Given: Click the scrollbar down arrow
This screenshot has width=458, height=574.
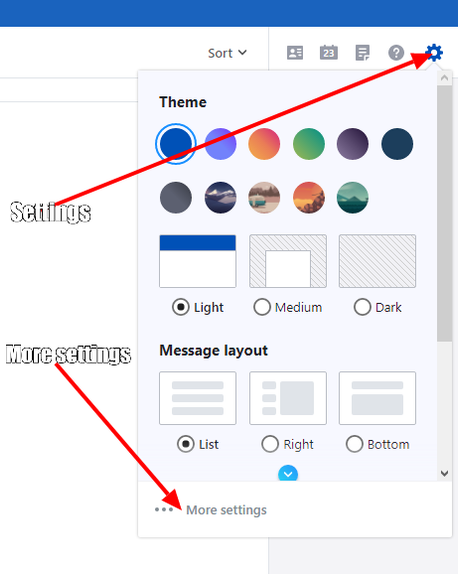Looking at the screenshot, I should [444, 473].
